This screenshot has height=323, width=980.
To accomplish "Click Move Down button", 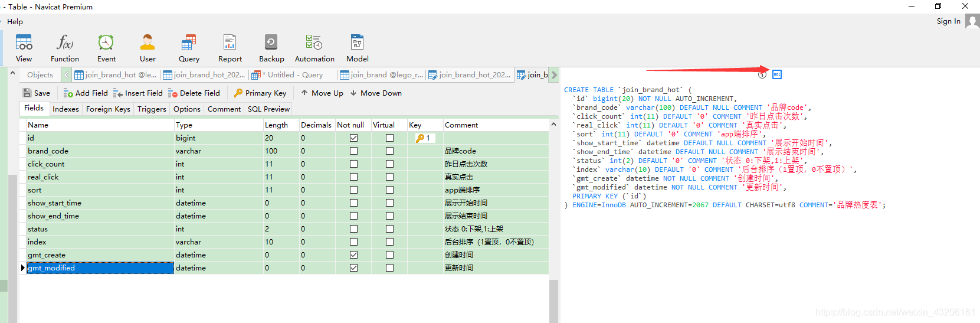I will pos(376,93).
